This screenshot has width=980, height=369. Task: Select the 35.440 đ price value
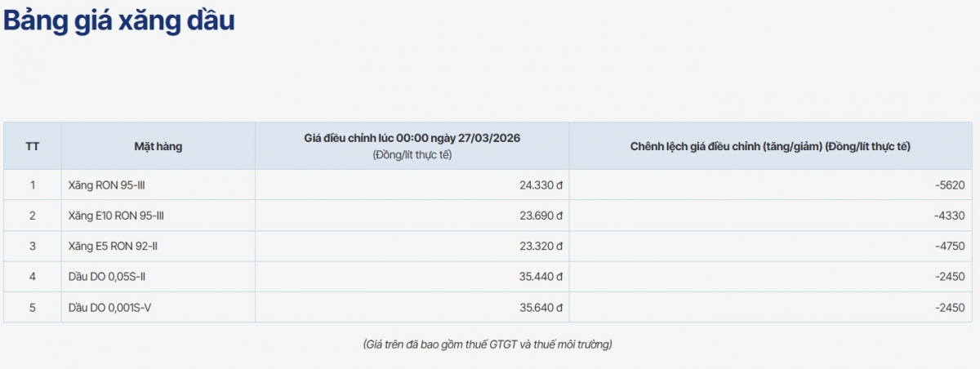coord(541,277)
